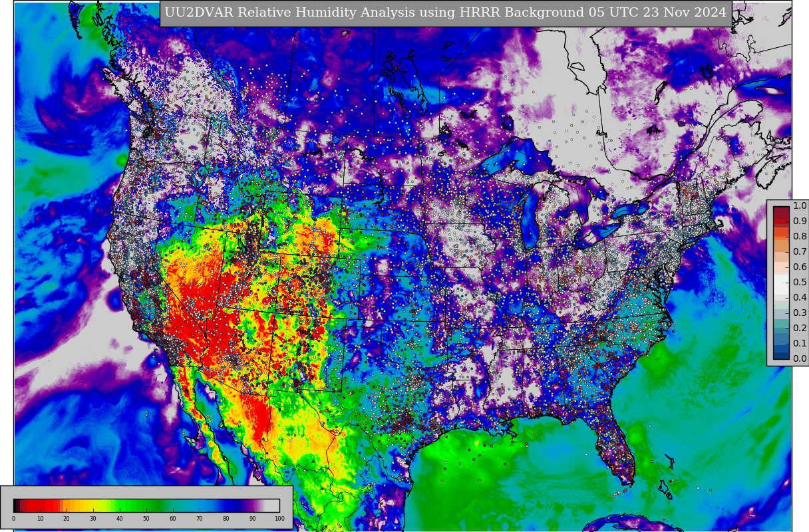Click the 0.6 label on the right colorbar
Screen dimensions: 809x532
point(800,267)
